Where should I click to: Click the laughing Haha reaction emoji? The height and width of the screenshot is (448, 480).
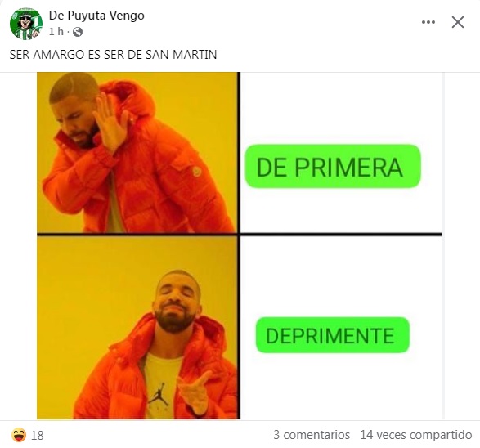click(19, 435)
